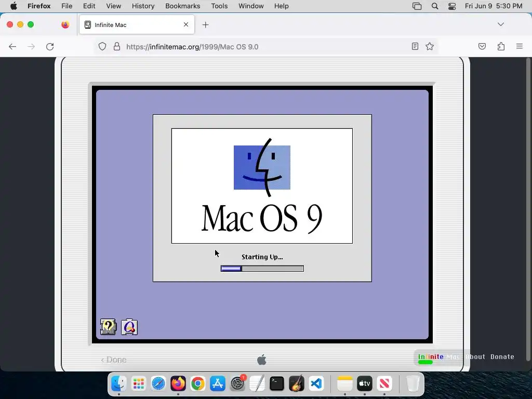
Task: Bookmark this page with star icon
Action: (430, 46)
